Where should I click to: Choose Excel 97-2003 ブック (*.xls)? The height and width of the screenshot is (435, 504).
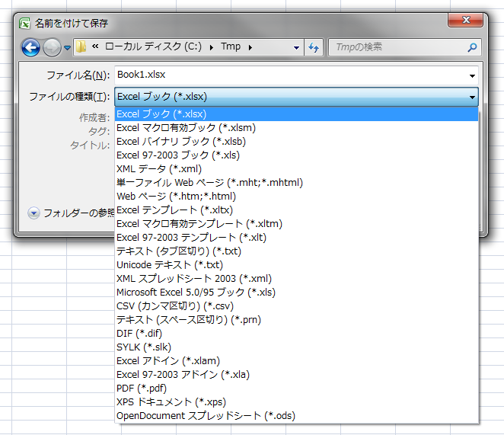tap(296, 155)
